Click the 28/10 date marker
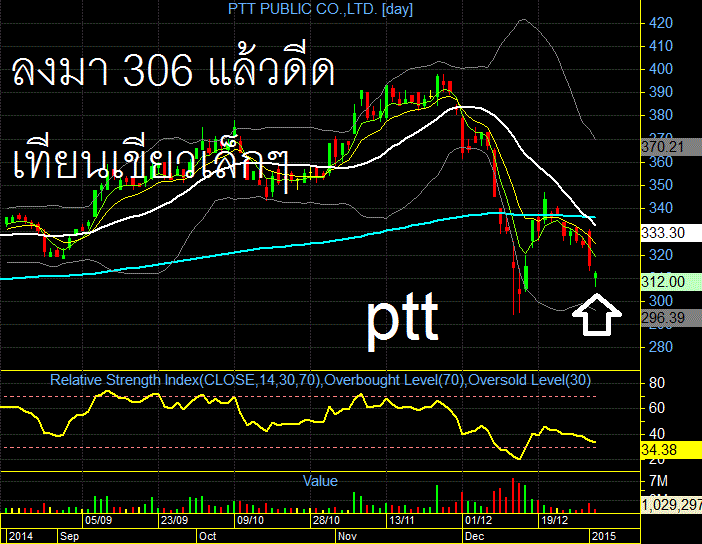This screenshot has width=702, height=544. [326, 521]
